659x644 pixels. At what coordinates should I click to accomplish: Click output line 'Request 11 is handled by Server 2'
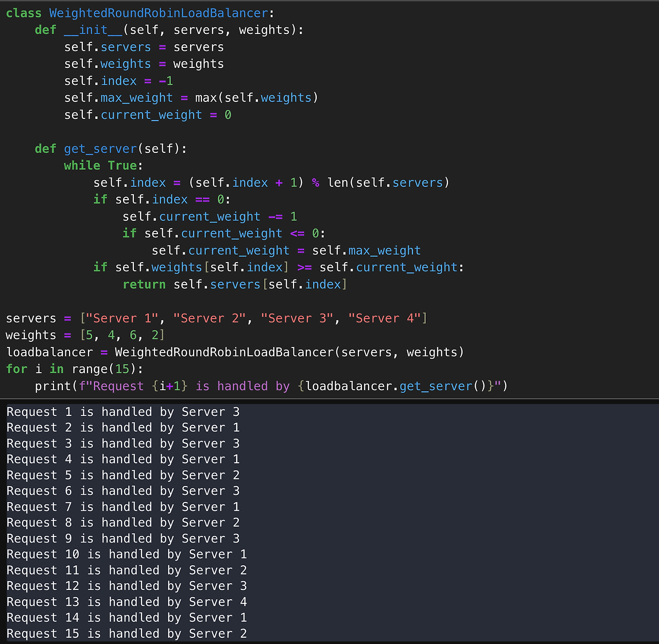pyautogui.click(x=127, y=570)
